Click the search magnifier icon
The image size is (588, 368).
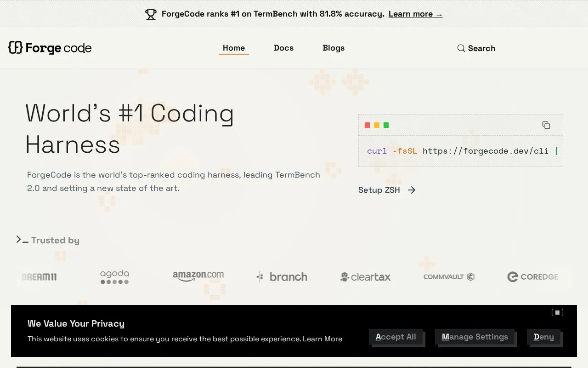(461, 48)
